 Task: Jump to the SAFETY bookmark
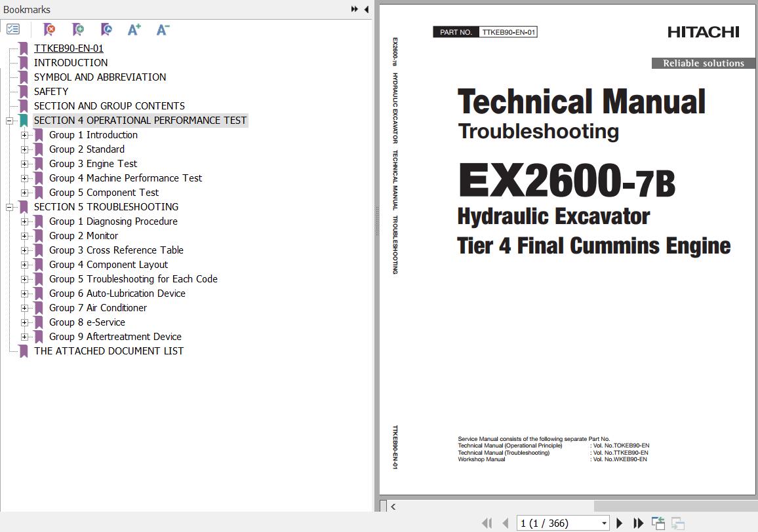click(x=50, y=92)
